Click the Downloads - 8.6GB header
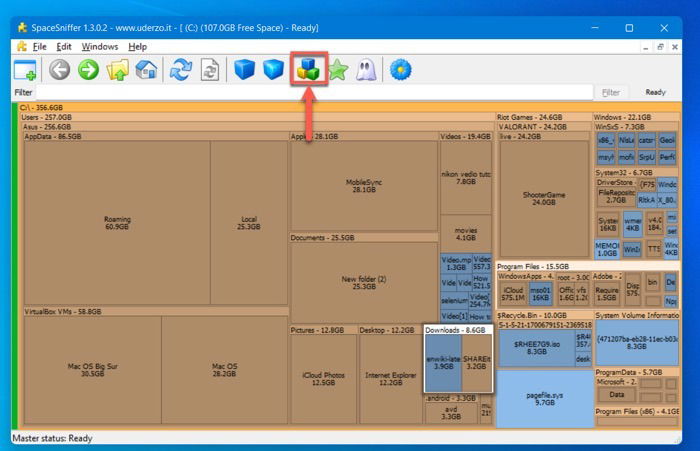 point(458,330)
